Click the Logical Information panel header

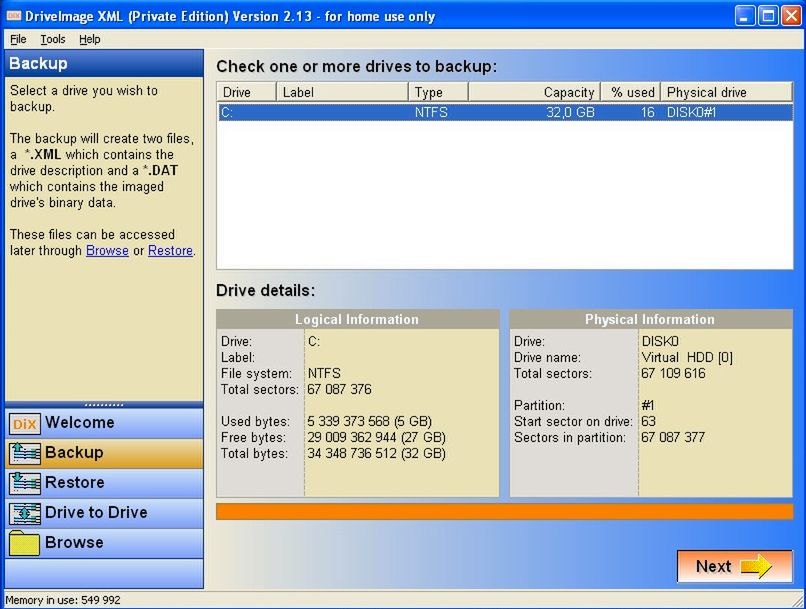[358, 319]
